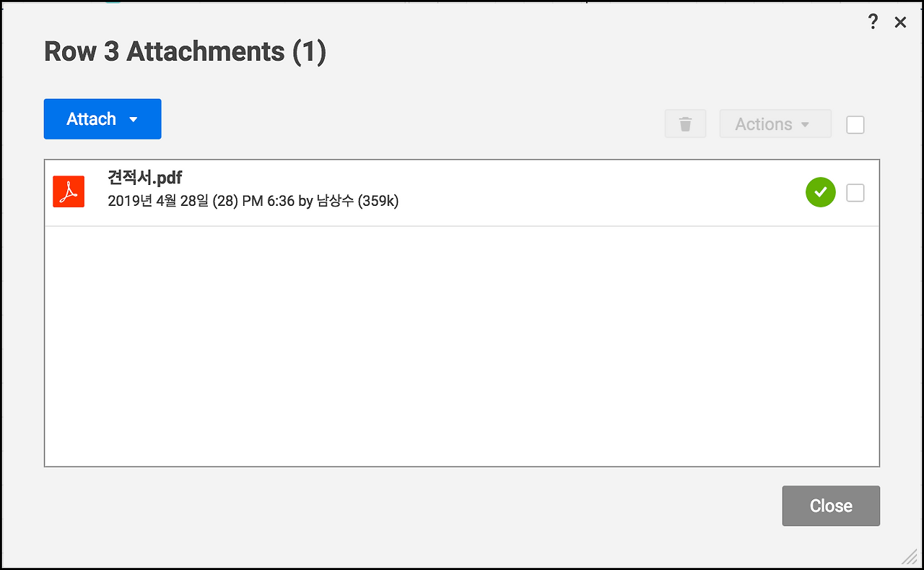Dismiss the dialog using the X icon
Viewport: 924px width, 570px height.
click(900, 22)
